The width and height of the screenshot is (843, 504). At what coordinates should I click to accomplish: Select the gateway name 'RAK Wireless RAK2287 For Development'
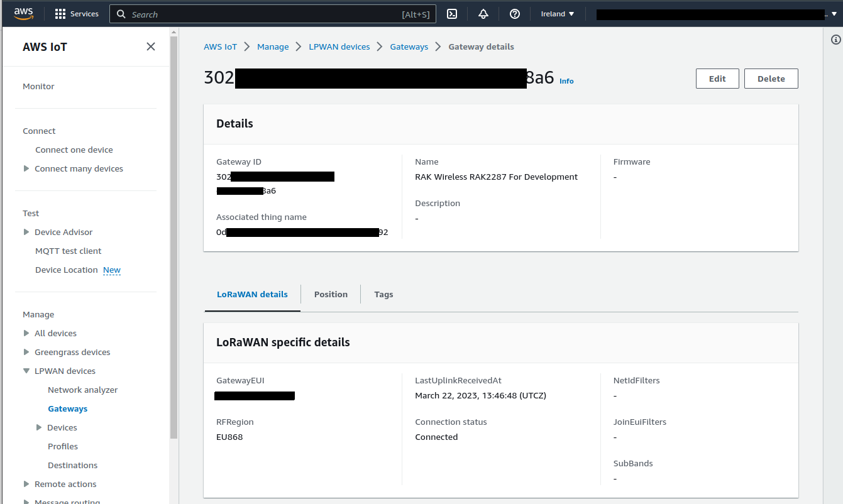497,177
